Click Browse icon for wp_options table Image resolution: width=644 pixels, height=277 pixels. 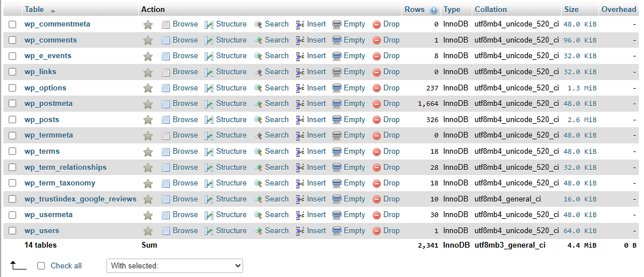coord(166,89)
